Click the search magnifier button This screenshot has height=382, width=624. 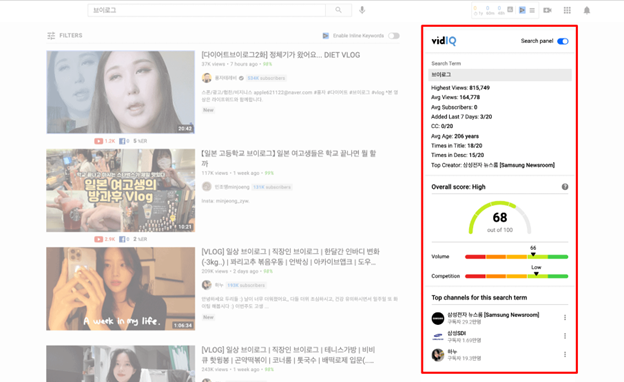click(338, 10)
